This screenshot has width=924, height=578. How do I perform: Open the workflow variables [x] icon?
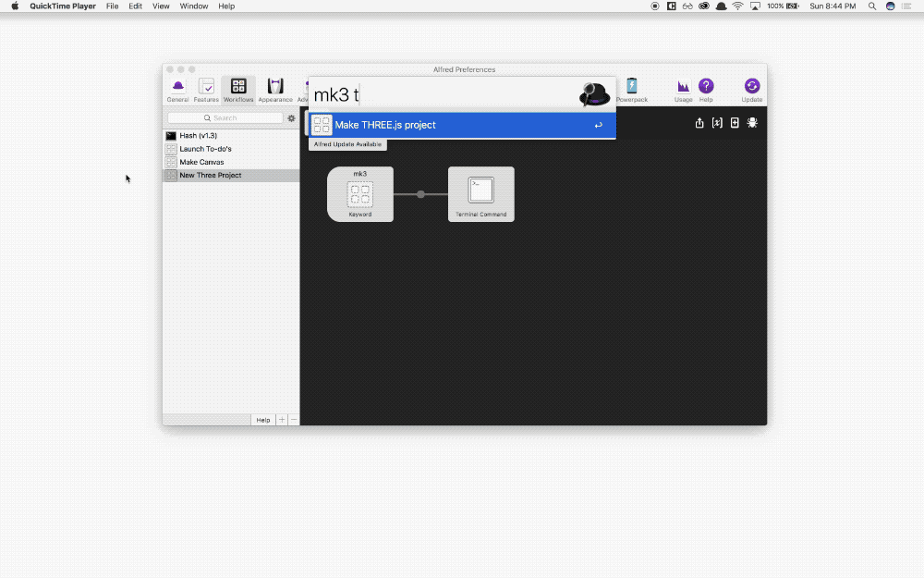click(717, 123)
